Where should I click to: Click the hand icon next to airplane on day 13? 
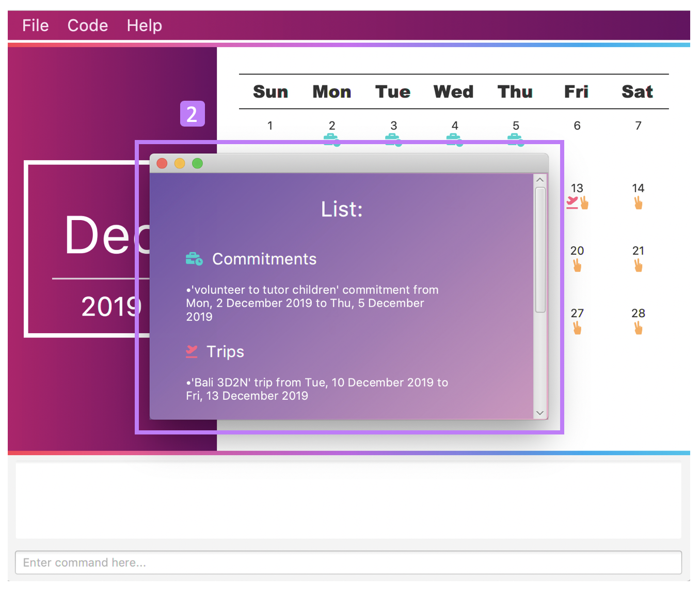[x=584, y=203]
